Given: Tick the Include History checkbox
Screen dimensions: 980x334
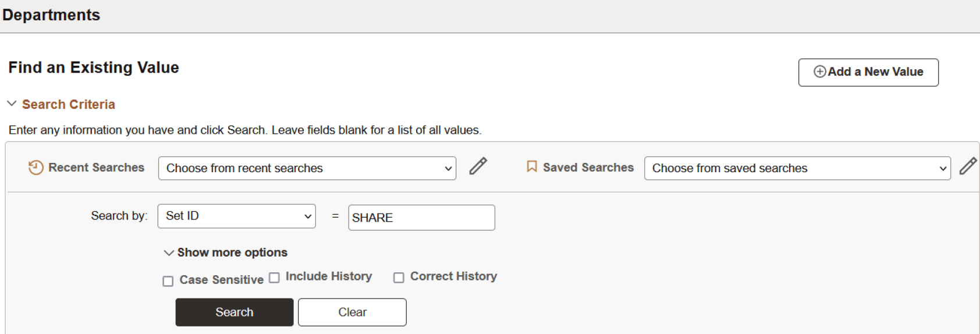Looking at the screenshot, I should point(274,278).
